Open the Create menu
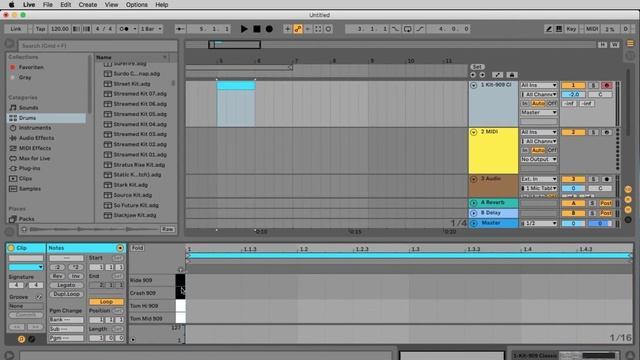Viewport: 640px width, 360px height. pos(88,4)
